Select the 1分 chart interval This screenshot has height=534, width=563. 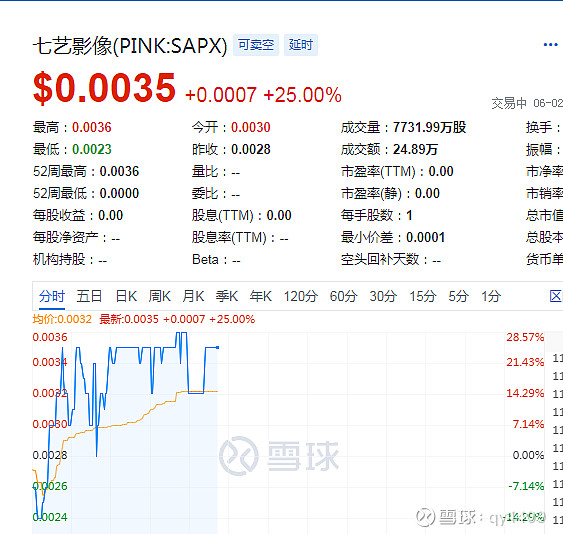point(491,297)
